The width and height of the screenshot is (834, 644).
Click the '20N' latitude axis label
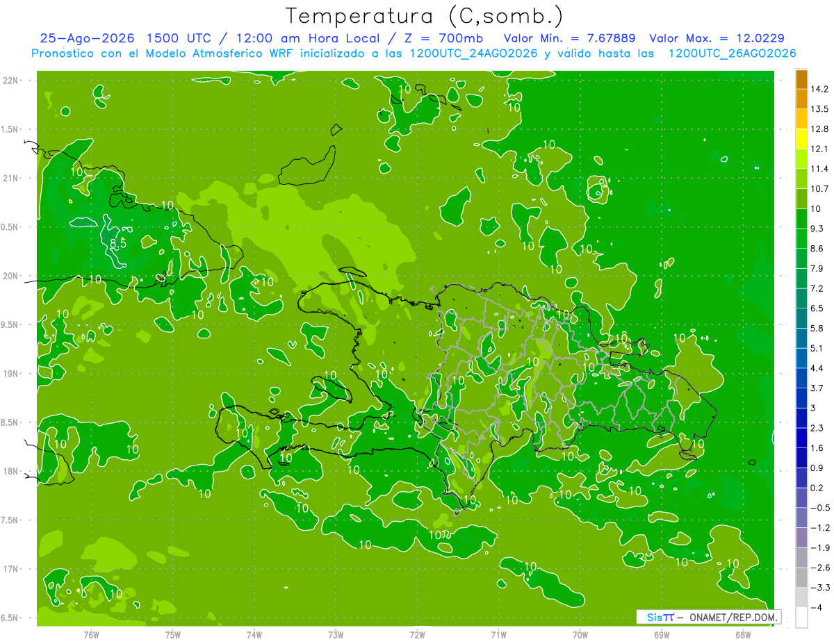11,276
